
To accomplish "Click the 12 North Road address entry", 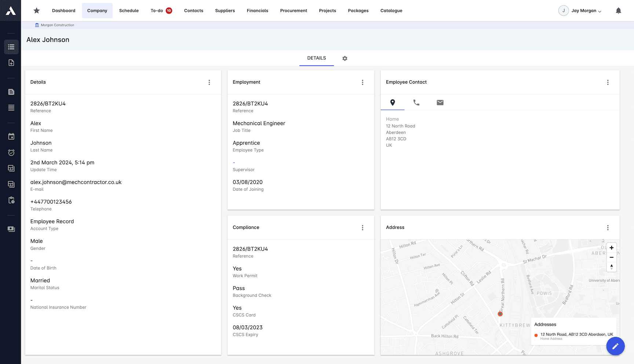I will coord(576,334).
